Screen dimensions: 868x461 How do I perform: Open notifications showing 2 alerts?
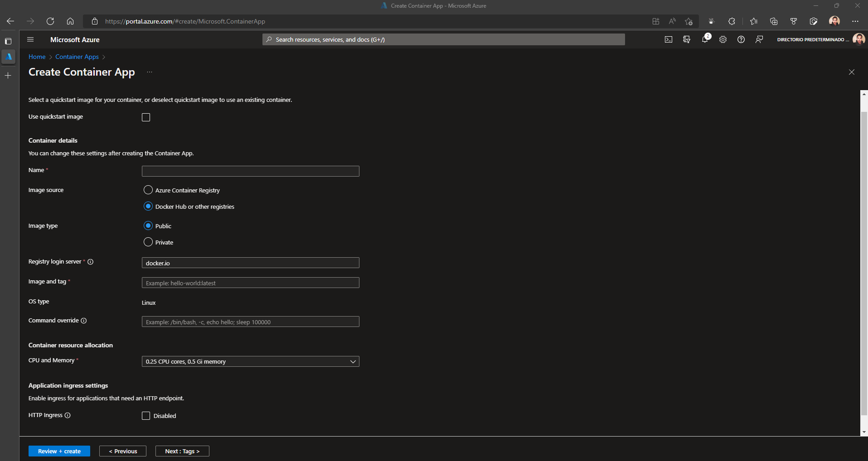point(705,39)
